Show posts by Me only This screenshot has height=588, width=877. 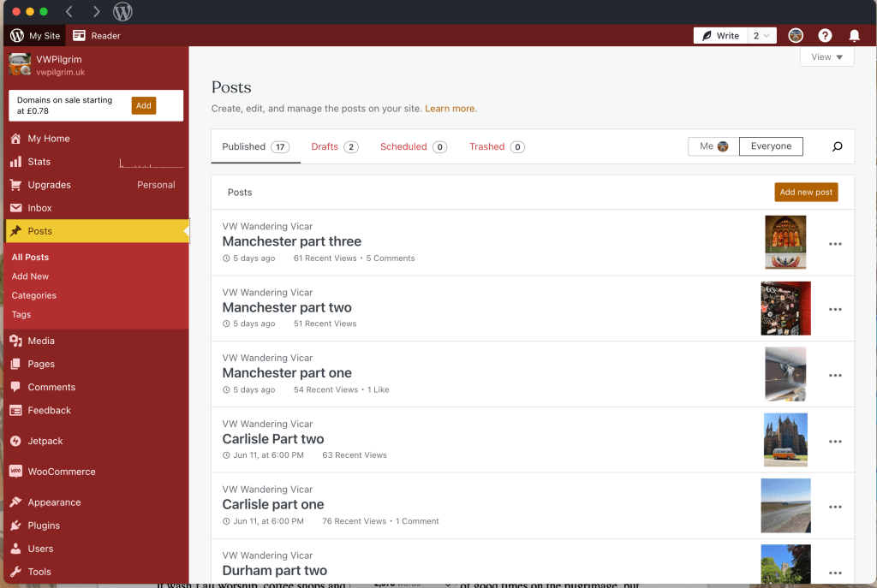(713, 146)
